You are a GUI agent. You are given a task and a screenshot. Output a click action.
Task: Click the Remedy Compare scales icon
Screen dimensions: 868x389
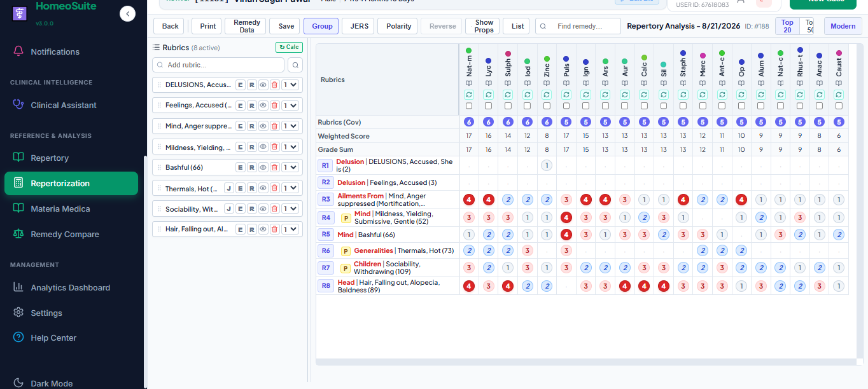coord(18,234)
